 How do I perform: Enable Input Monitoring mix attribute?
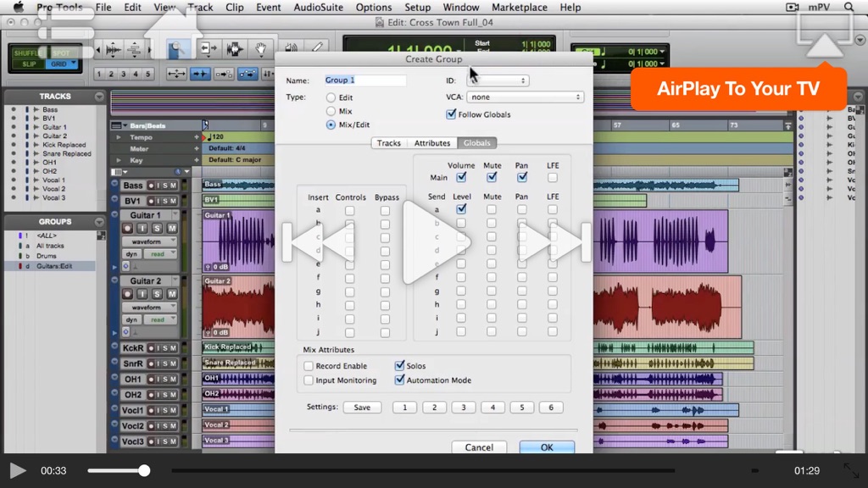(309, 380)
